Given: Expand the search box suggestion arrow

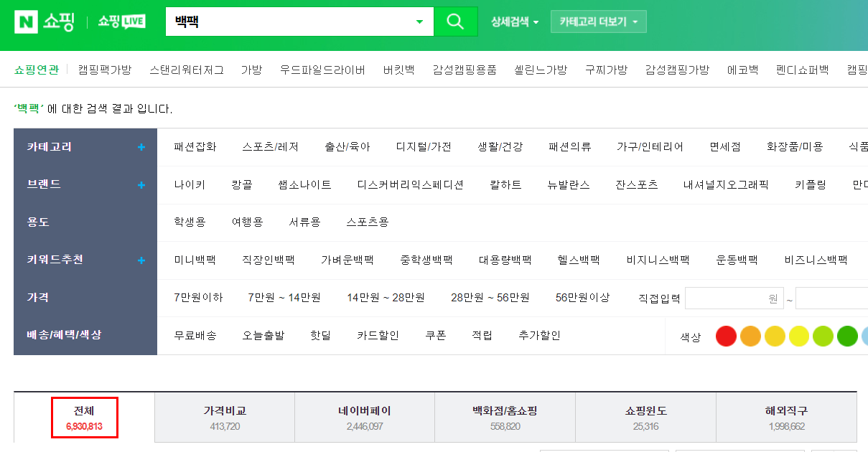Looking at the screenshot, I should 420,22.
